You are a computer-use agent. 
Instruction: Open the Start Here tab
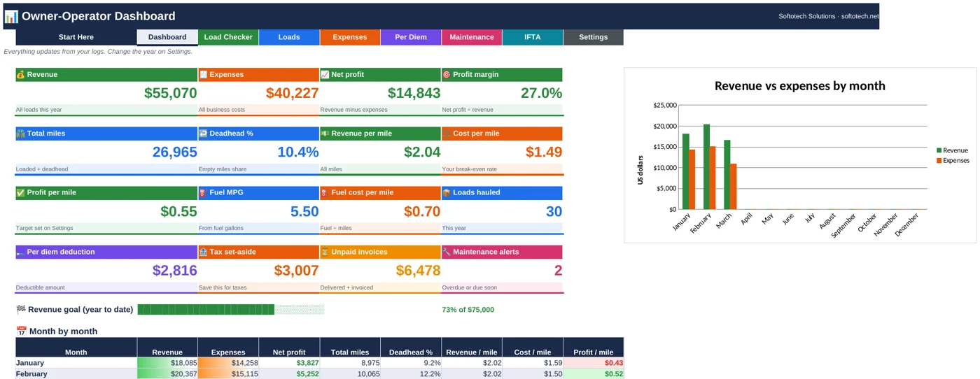[76, 37]
